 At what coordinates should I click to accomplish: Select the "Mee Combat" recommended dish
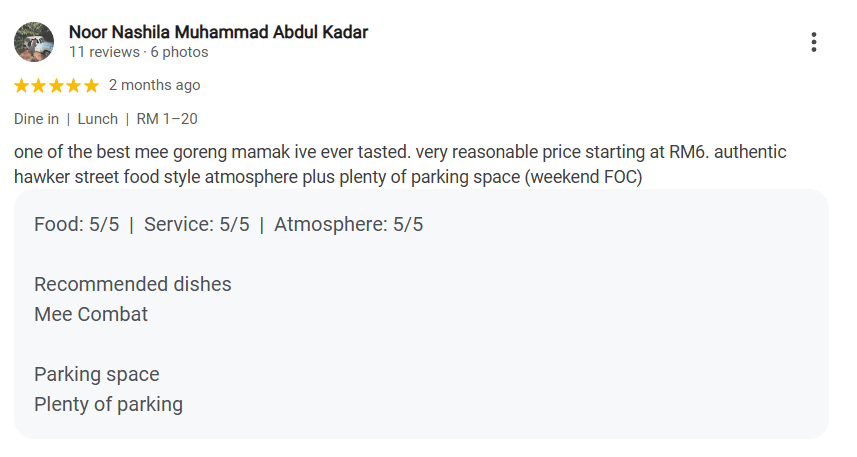click(91, 314)
